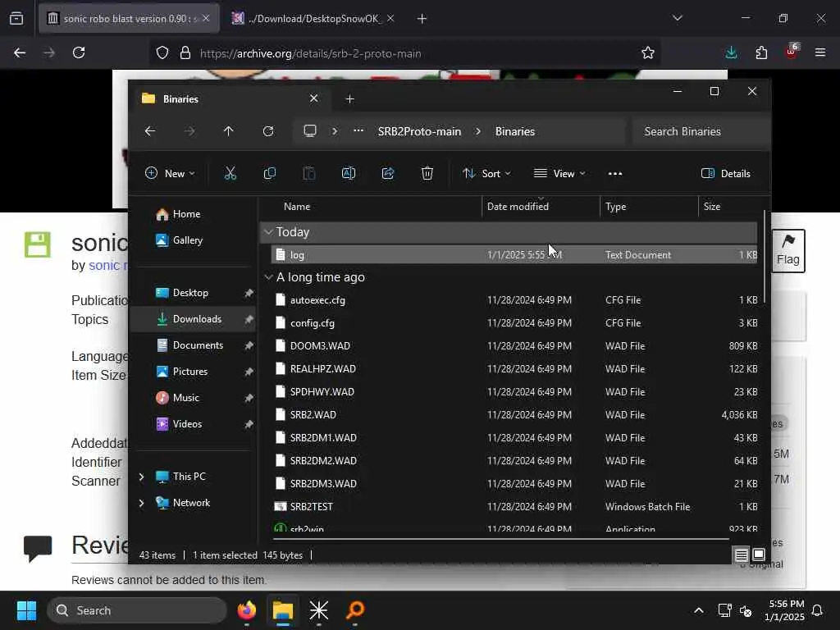Screen dimensions: 840x630
Task: Open the See more ellipsis in Explorer toolbar
Action: click(615, 173)
